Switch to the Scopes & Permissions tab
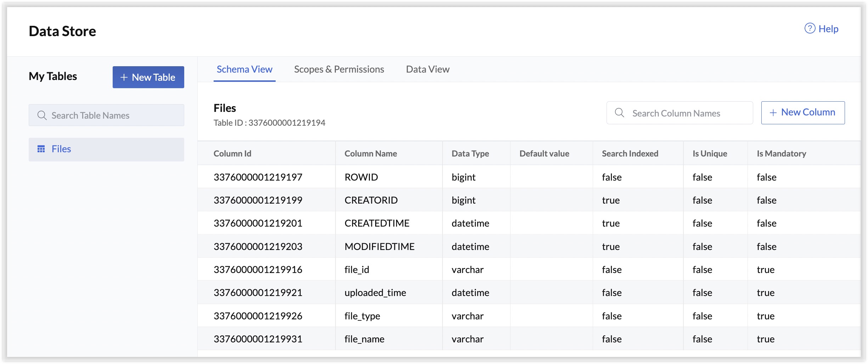The width and height of the screenshot is (868, 364). 339,69
